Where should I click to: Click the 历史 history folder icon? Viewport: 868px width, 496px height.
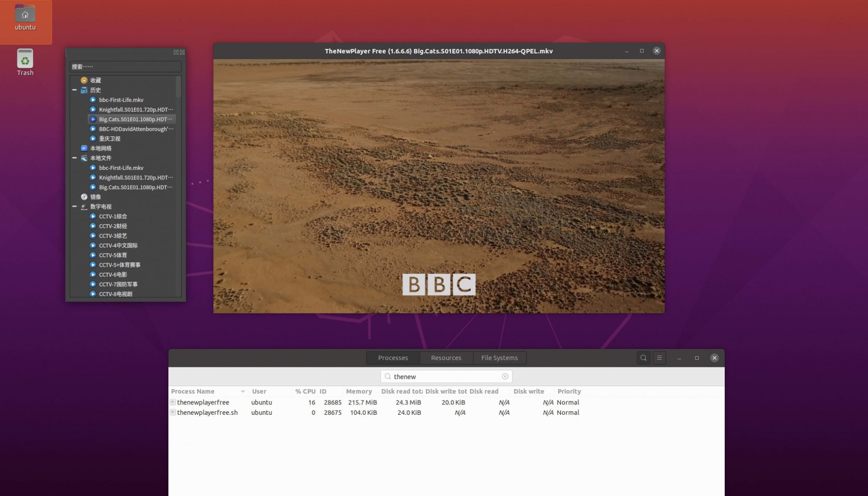click(x=84, y=90)
